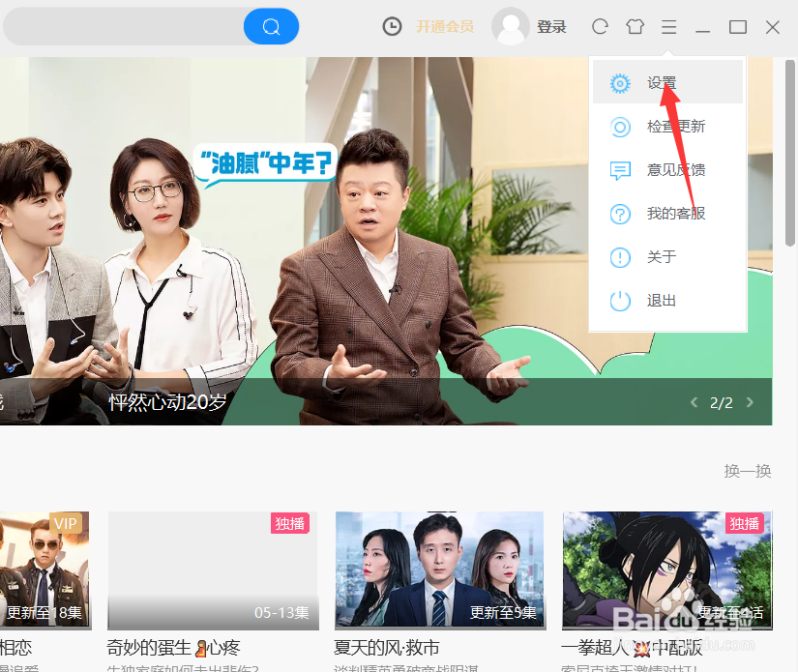Go to previous banner slide arrow
Screen dimensions: 798x672
tap(694, 402)
